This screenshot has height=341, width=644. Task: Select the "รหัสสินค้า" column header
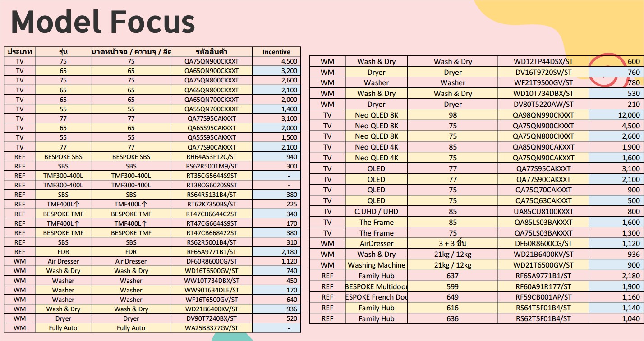pyautogui.click(x=211, y=51)
